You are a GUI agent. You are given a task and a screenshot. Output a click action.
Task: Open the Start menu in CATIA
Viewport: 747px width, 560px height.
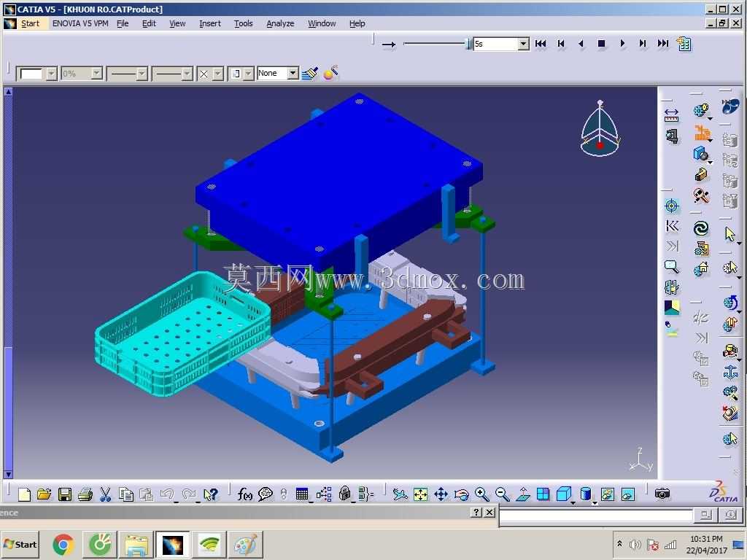tap(30, 23)
